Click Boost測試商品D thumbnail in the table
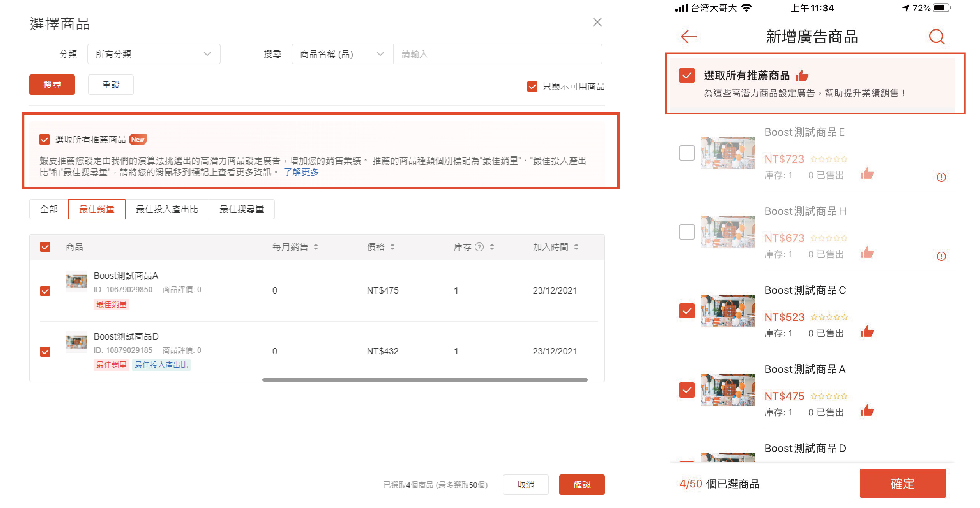Viewport: 980px width, 508px height. (x=76, y=342)
